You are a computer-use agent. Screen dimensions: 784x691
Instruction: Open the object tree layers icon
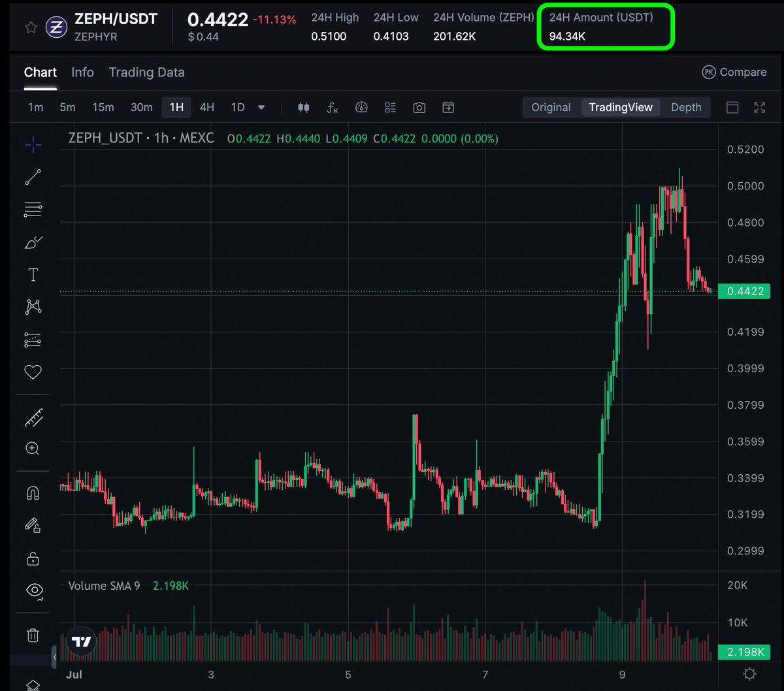click(x=33, y=684)
